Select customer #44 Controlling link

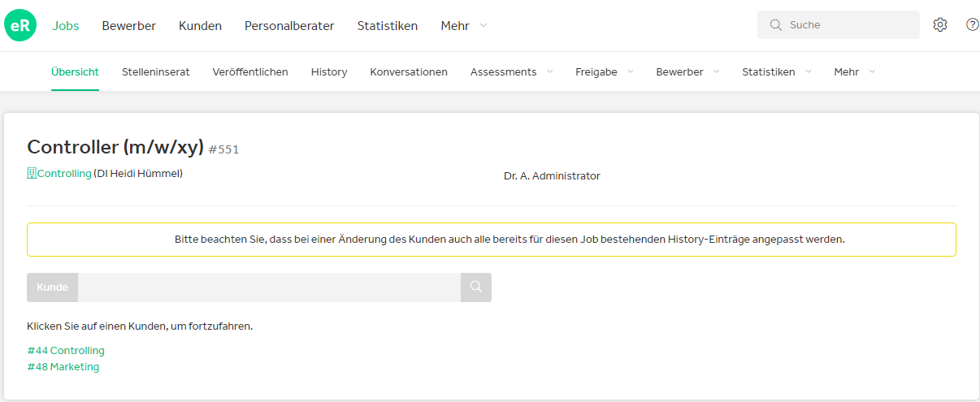(x=66, y=351)
